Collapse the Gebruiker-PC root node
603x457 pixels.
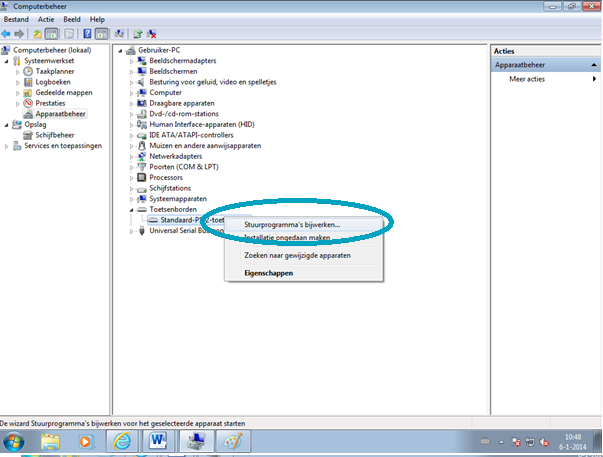(x=120, y=50)
